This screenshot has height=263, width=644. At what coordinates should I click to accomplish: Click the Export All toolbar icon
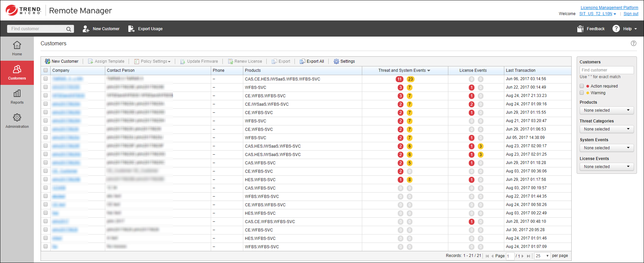coord(302,61)
